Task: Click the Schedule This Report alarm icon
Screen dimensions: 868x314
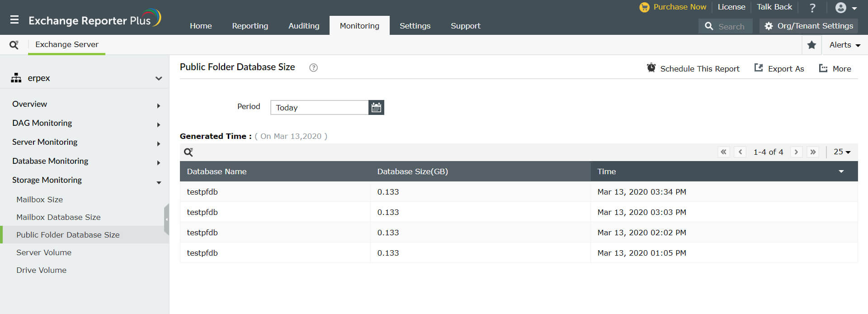Action: point(651,68)
